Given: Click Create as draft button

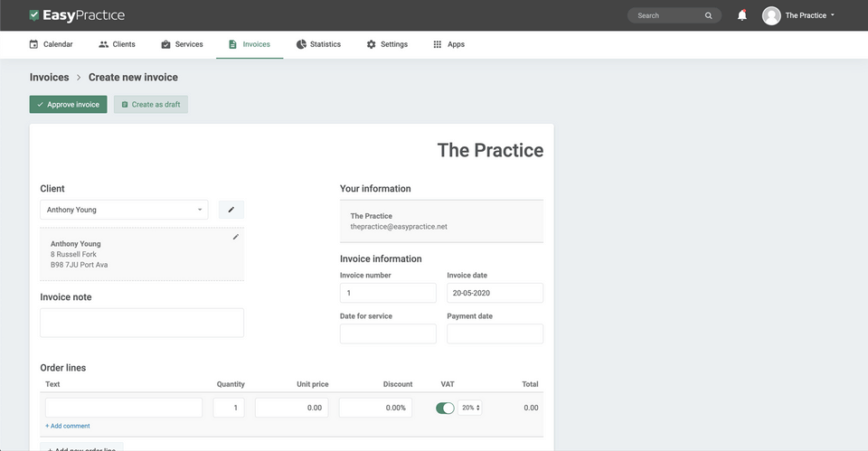Looking at the screenshot, I should [151, 104].
